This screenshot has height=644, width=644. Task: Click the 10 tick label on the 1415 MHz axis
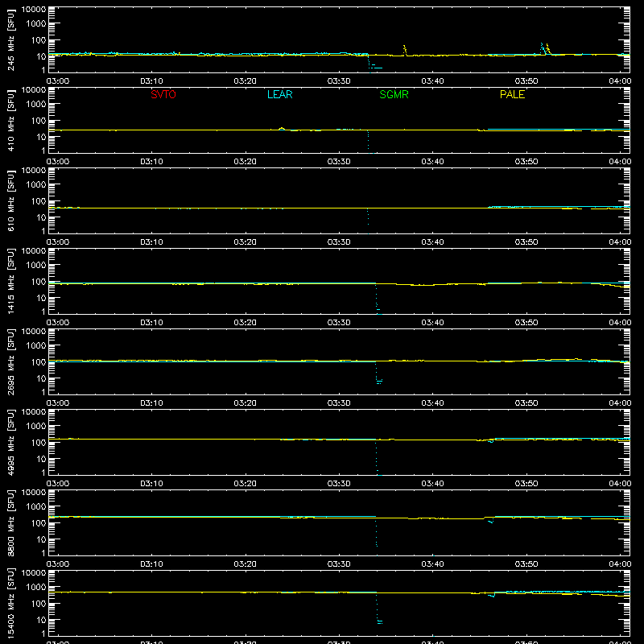pyautogui.click(x=41, y=298)
